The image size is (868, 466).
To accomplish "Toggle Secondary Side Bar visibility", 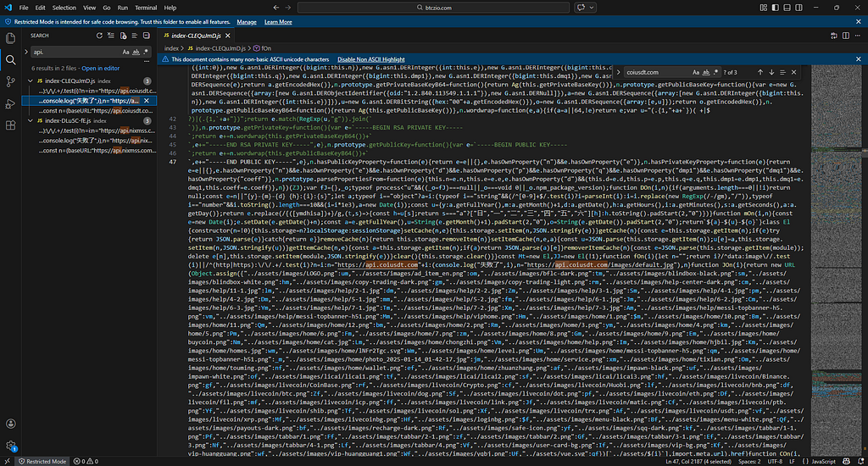I will [x=798, y=8].
